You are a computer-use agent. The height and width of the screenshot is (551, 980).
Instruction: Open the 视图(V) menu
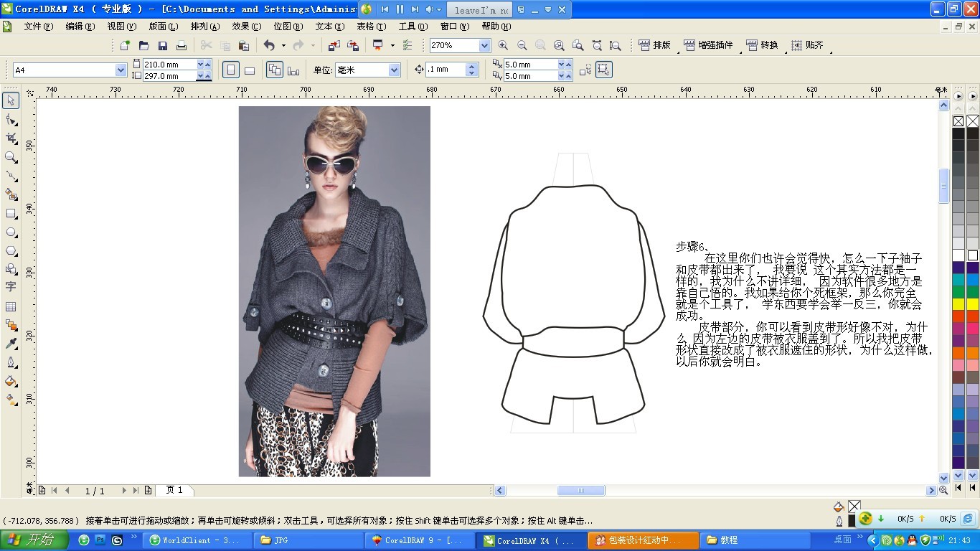pyautogui.click(x=122, y=26)
